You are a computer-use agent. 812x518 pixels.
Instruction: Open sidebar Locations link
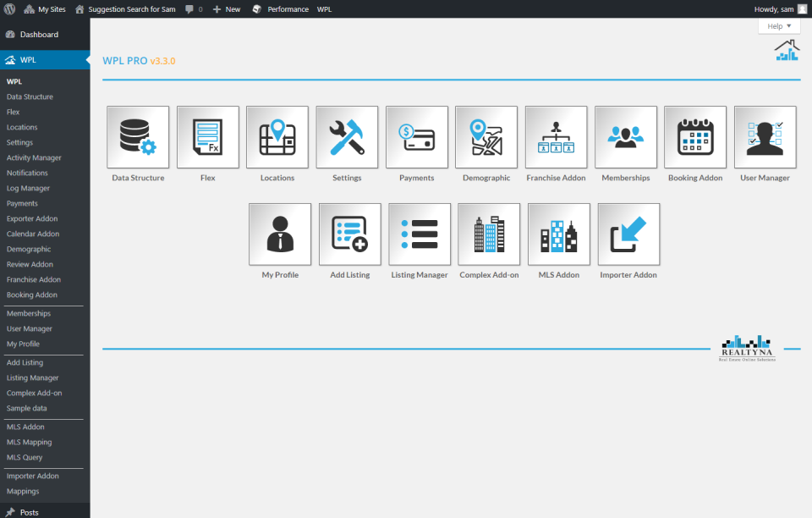coord(22,127)
